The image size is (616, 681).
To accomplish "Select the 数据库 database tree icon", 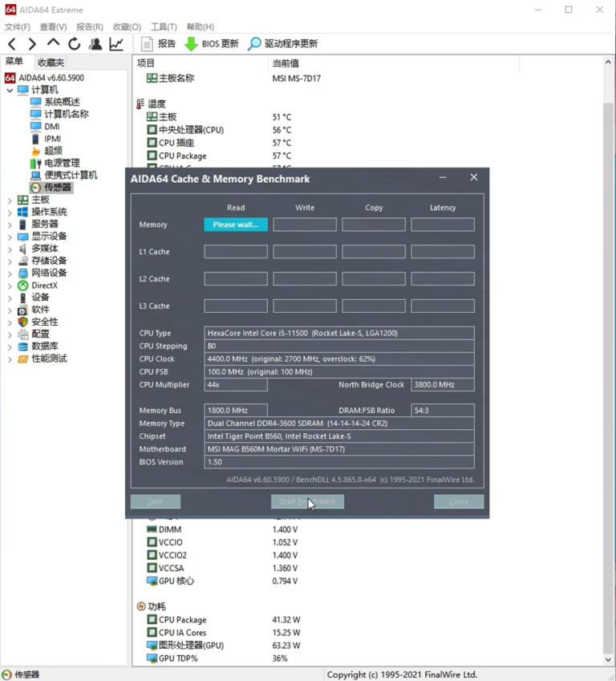I will (23, 347).
